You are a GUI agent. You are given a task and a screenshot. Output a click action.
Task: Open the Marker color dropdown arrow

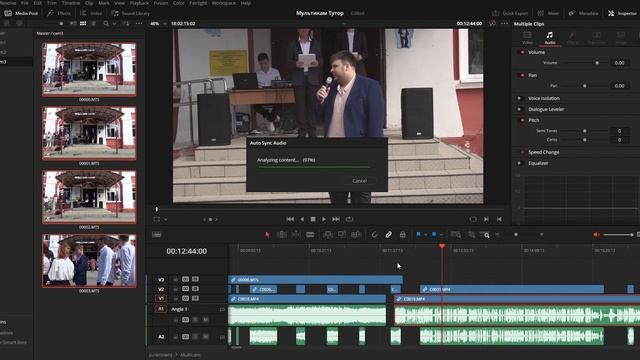coord(441,235)
